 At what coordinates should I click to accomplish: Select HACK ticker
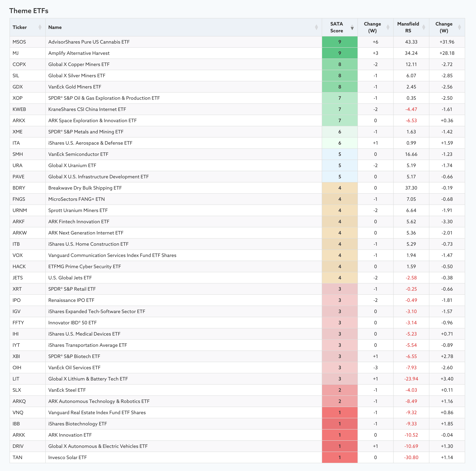[19, 267]
